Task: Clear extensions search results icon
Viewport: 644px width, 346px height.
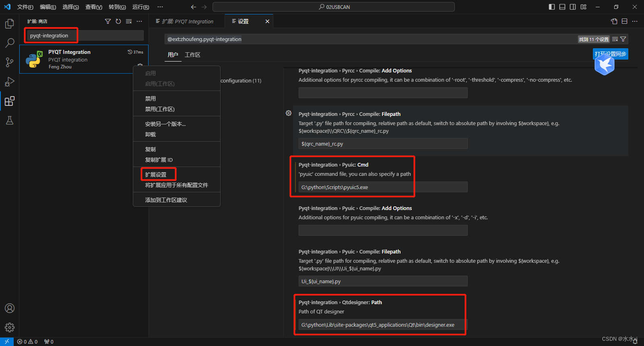Action: 129,21
